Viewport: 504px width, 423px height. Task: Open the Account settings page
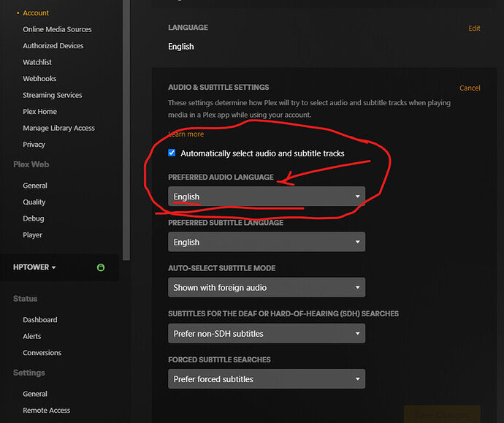click(36, 13)
